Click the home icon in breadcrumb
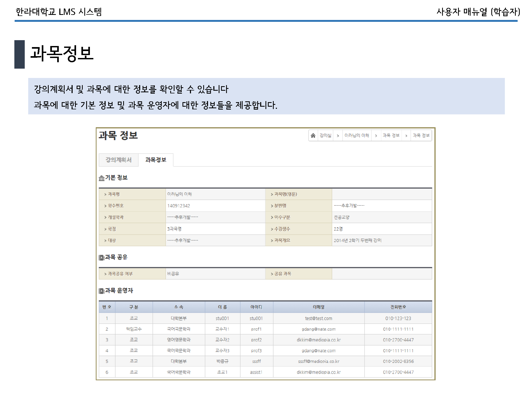 [x=313, y=136]
